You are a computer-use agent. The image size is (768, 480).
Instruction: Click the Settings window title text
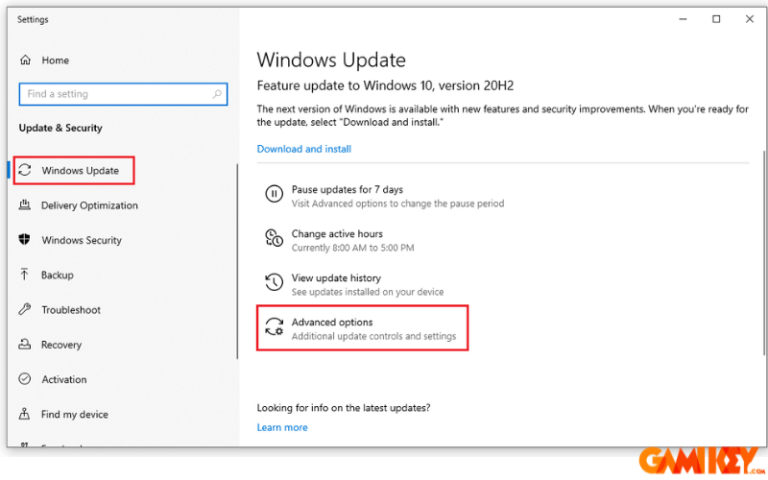33,20
